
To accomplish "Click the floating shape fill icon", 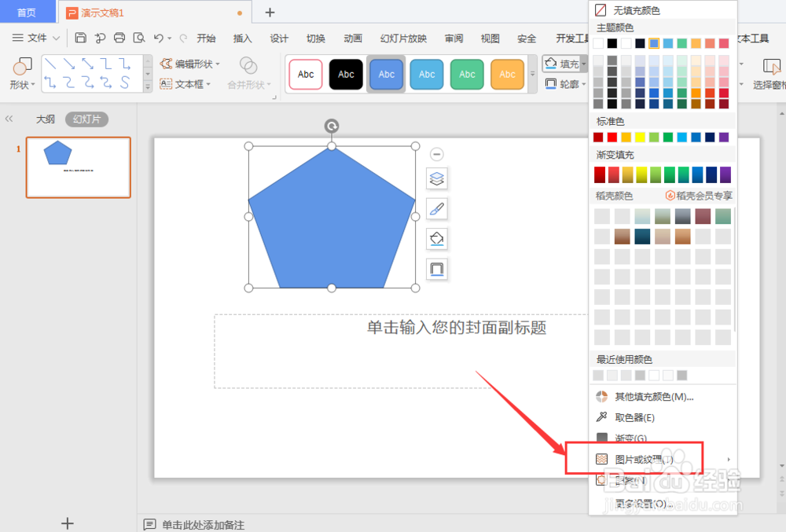I will pyautogui.click(x=436, y=239).
